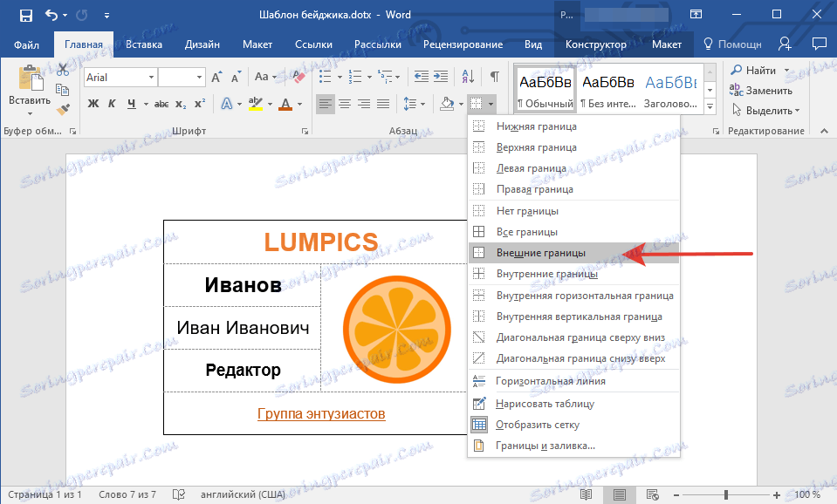The image size is (837, 504).
Task: Open ribbon display options icon
Action: tap(696, 15)
